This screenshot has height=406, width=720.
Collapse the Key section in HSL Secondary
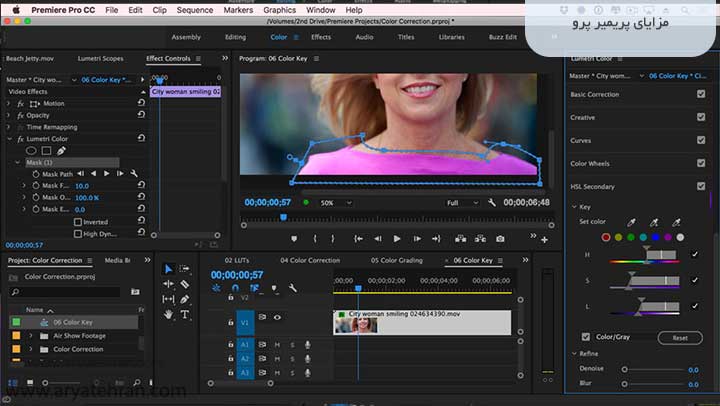(573, 206)
